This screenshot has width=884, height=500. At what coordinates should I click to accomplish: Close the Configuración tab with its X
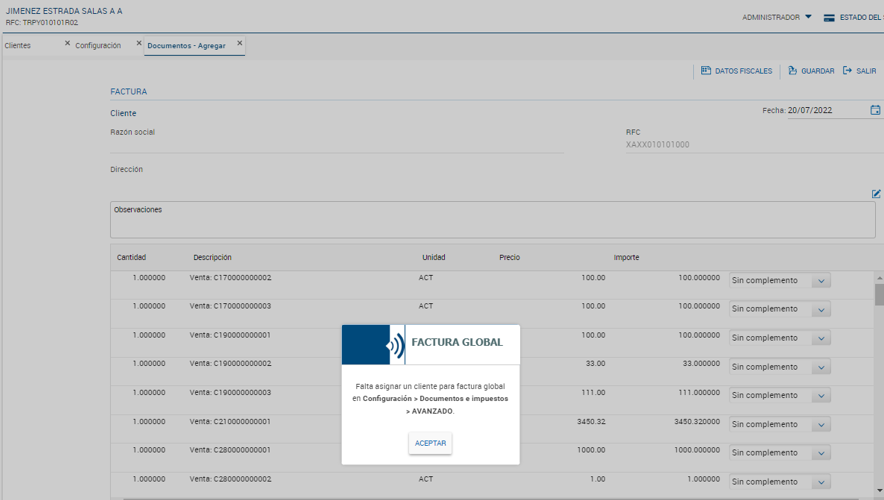click(138, 44)
